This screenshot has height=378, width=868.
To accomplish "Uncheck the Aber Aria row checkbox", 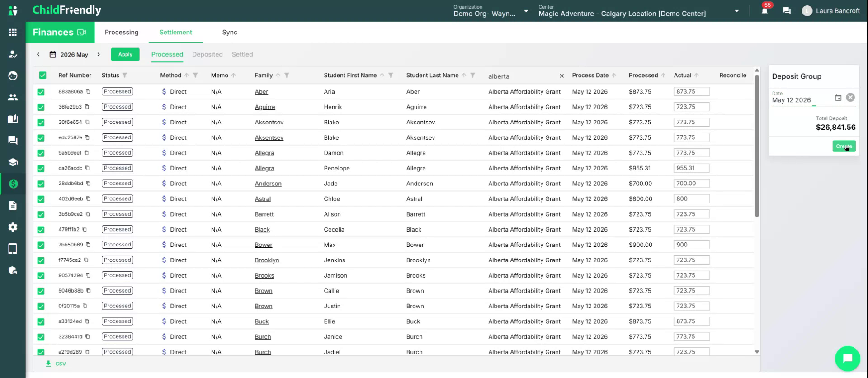I will [41, 92].
